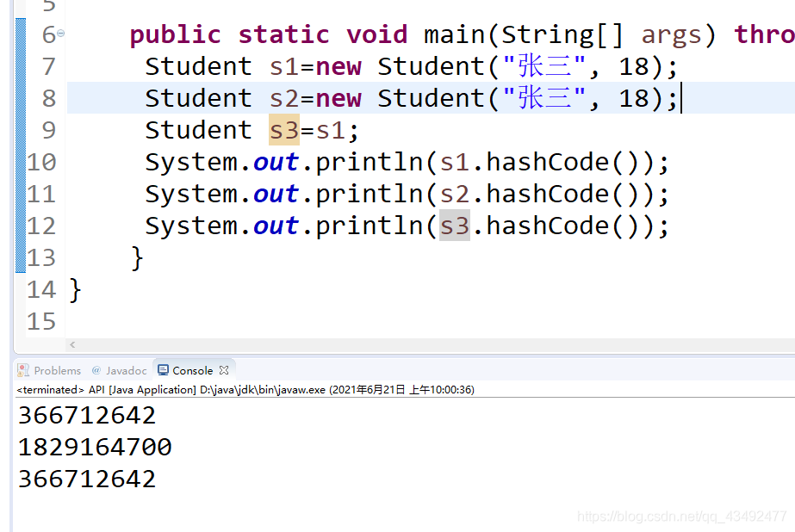Click the out field on line 11

pyautogui.click(x=276, y=195)
